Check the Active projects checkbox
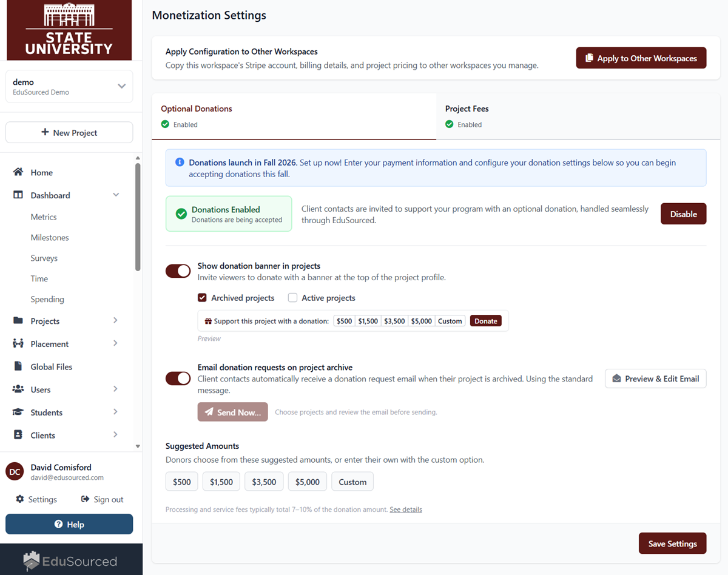728x575 pixels. coord(292,298)
